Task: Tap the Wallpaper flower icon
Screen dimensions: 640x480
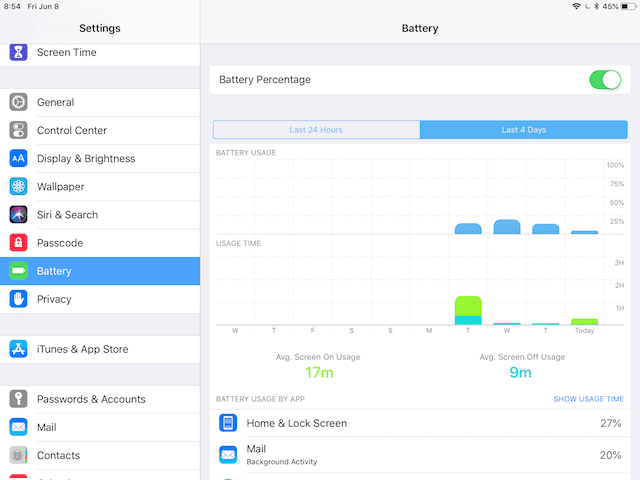Action: coord(18,186)
